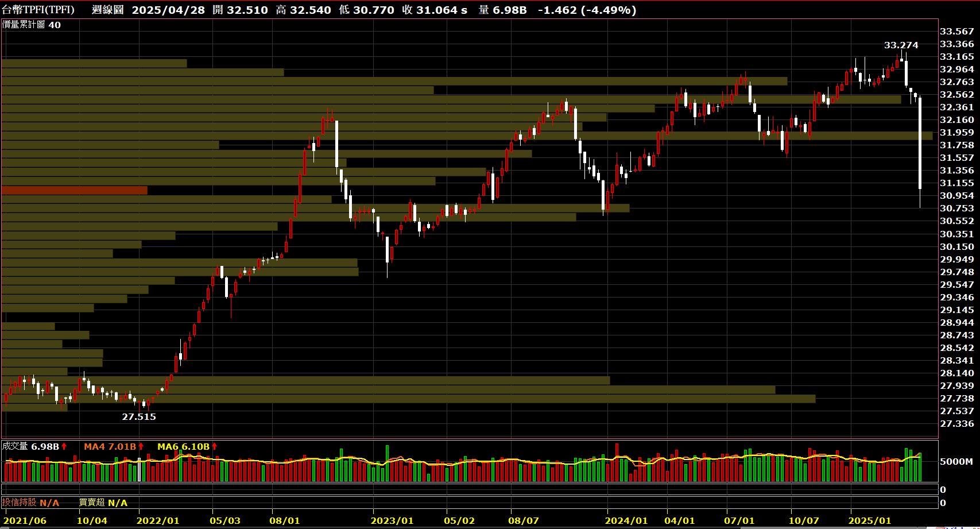Click the 33.165 price axis label
Image resolution: width=980 pixels, height=529 pixels.
click(957, 56)
